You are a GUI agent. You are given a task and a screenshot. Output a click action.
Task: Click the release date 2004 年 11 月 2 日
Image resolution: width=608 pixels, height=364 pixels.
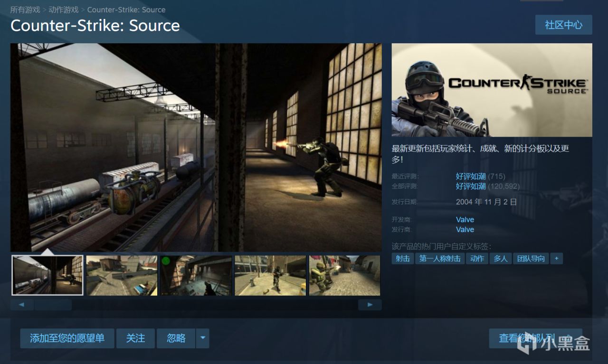pos(486,202)
